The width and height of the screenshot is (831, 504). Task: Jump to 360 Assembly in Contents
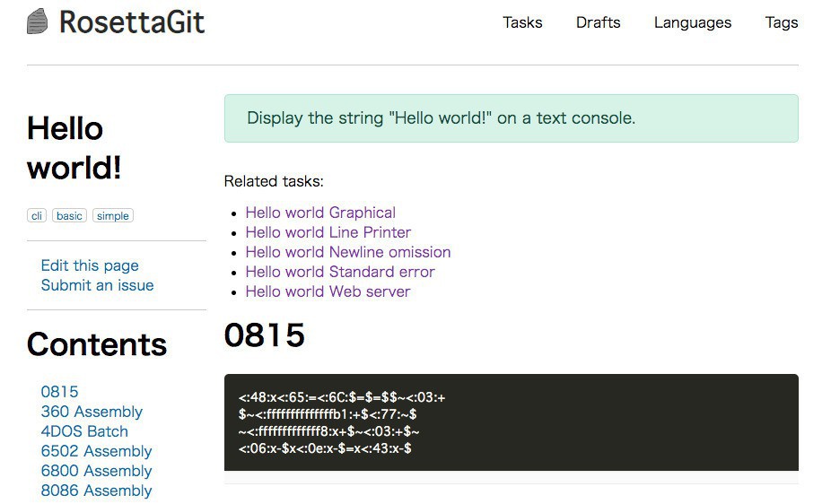tap(92, 412)
